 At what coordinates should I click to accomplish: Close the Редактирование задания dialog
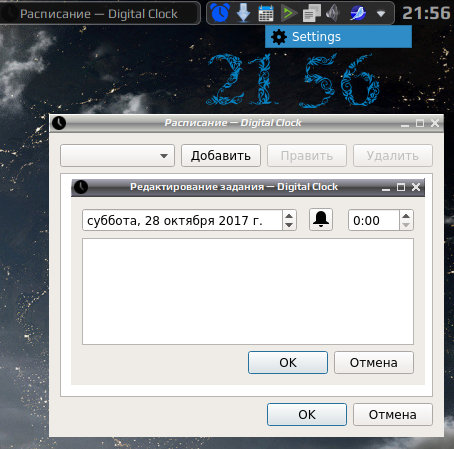(416, 187)
